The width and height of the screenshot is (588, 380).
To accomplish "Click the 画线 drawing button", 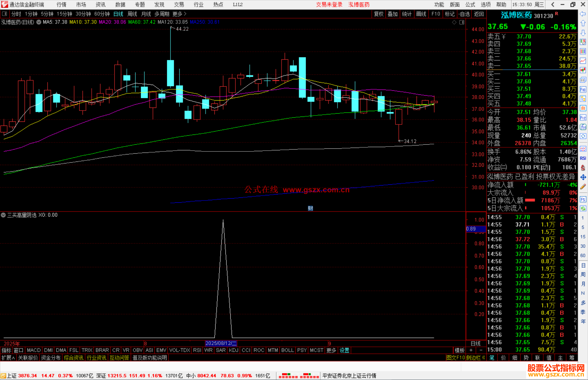I will click(421, 14).
